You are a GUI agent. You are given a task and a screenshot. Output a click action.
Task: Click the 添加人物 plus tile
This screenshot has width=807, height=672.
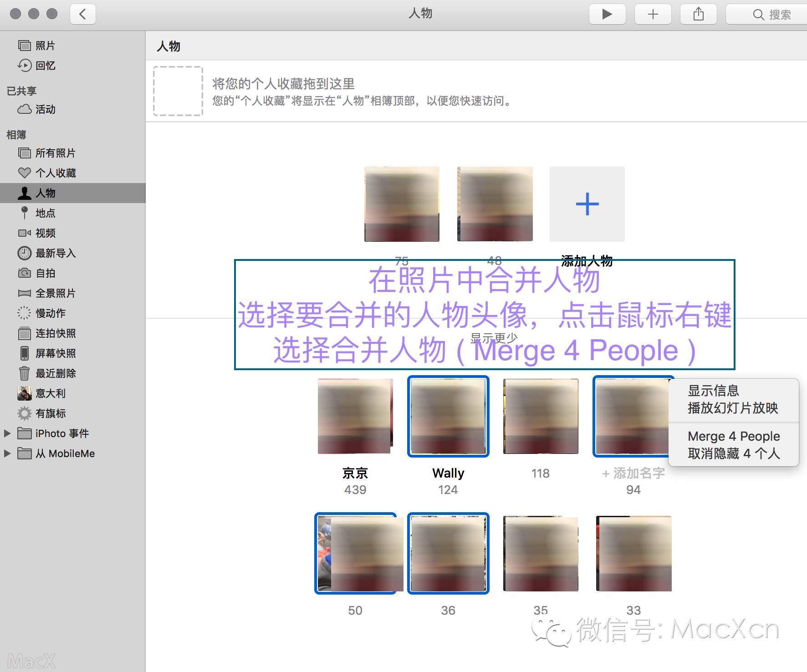click(x=587, y=204)
